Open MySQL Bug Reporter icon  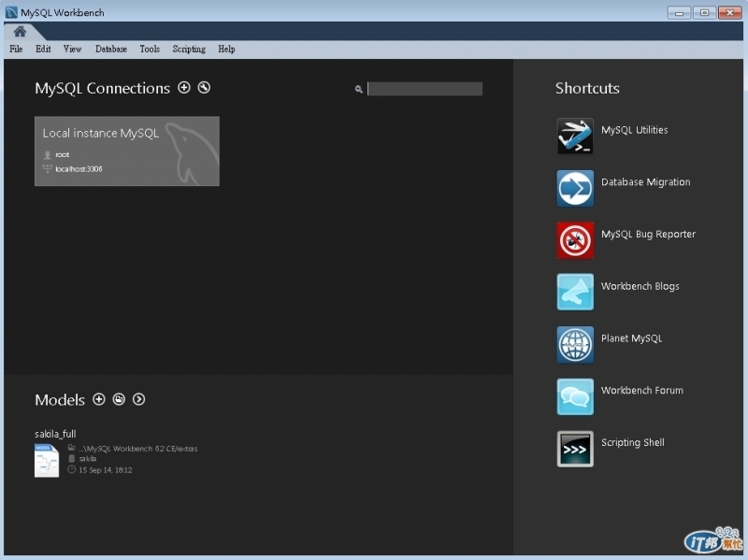pyautogui.click(x=575, y=240)
